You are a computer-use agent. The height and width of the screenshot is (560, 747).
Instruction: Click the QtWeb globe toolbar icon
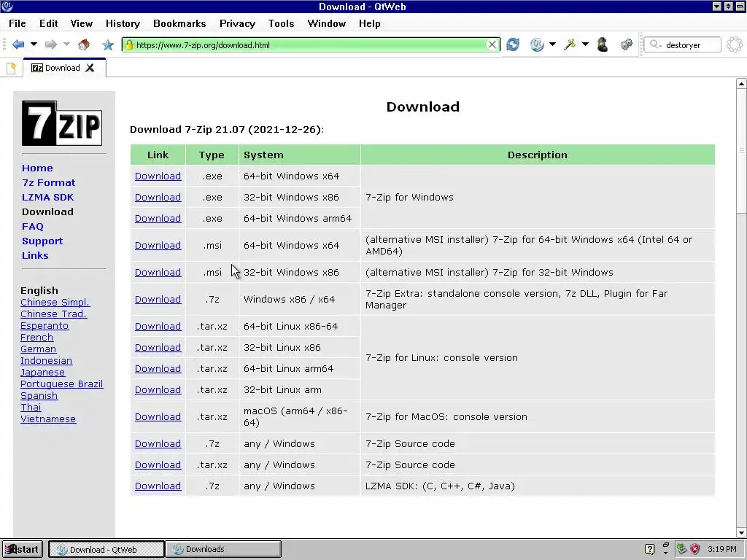(x=537, y=44)
